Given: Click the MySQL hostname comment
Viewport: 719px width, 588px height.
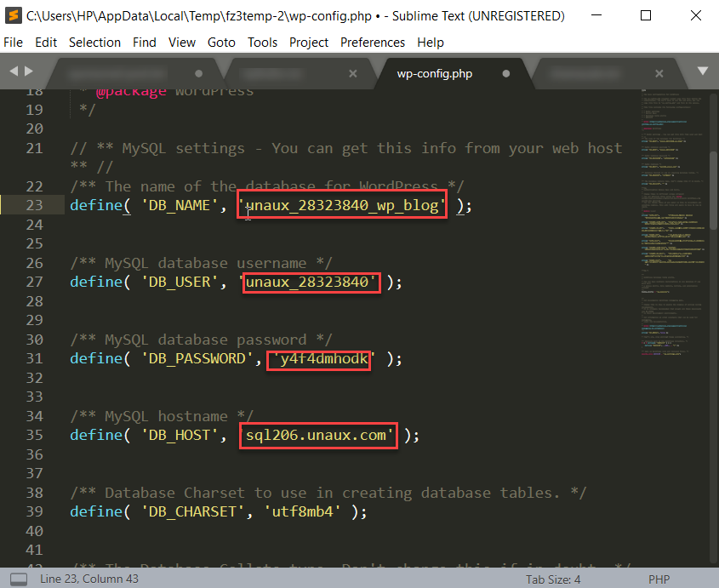Looking at the screenshot, I should click(x=162, y=416).
